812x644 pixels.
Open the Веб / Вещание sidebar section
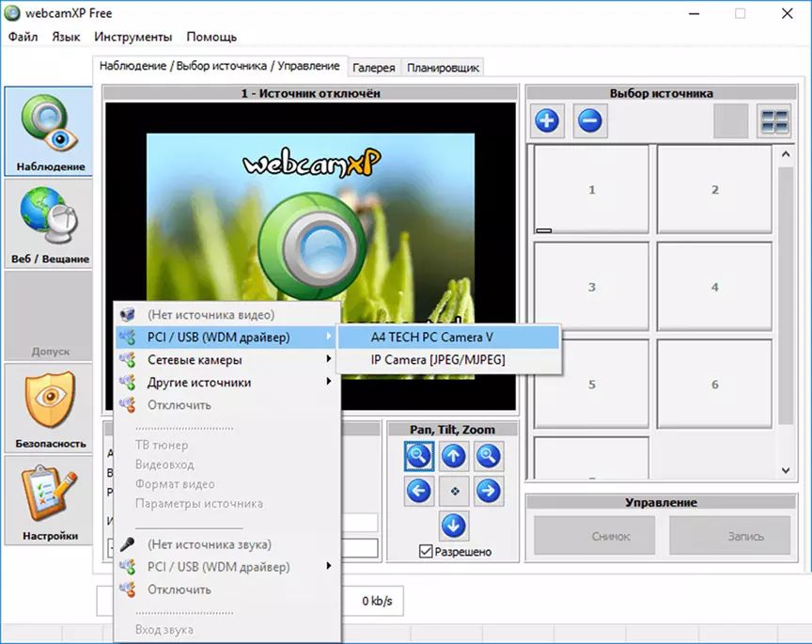pos(49,224)
